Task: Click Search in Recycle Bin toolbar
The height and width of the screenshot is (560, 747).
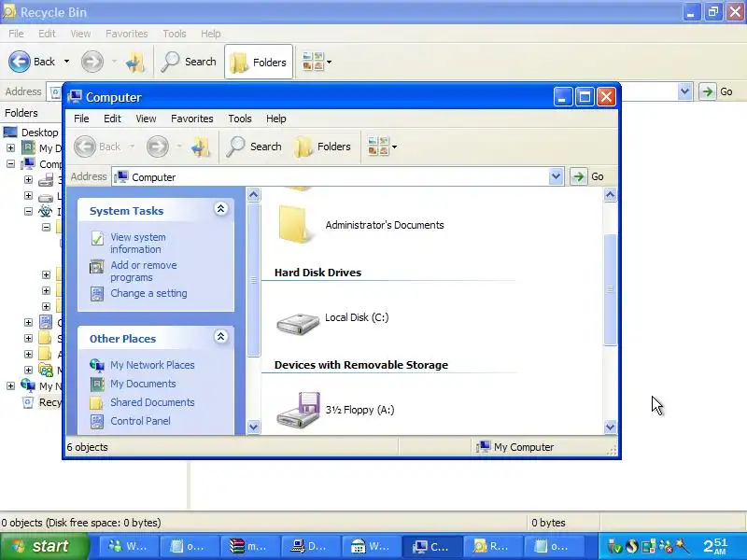Action: tap(189, 62)
